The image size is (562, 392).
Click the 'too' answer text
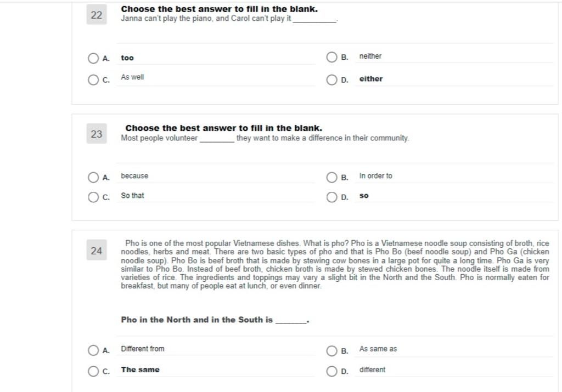click(x=127, y=58)
